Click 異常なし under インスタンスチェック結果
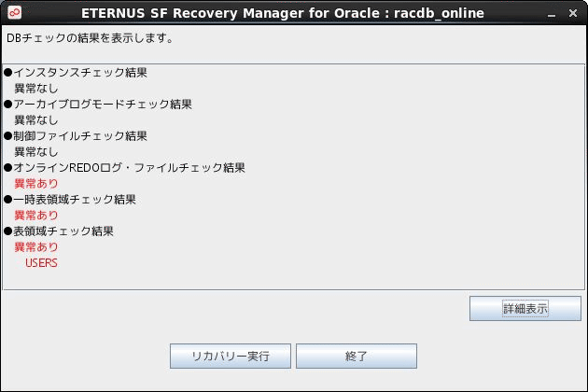The image size is (588, 392). [x=36, y=89]
